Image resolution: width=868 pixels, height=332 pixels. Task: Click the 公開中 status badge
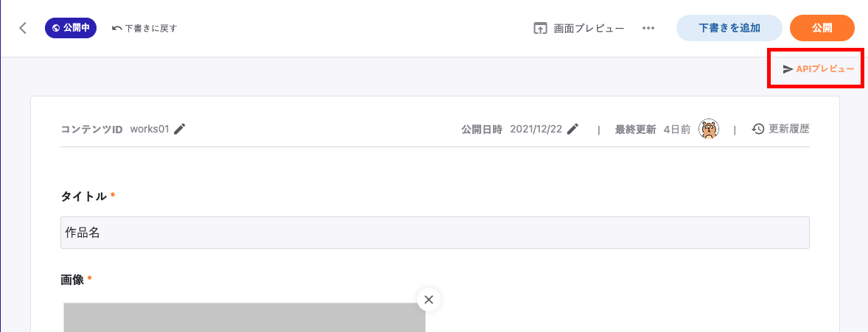[71, 28]
